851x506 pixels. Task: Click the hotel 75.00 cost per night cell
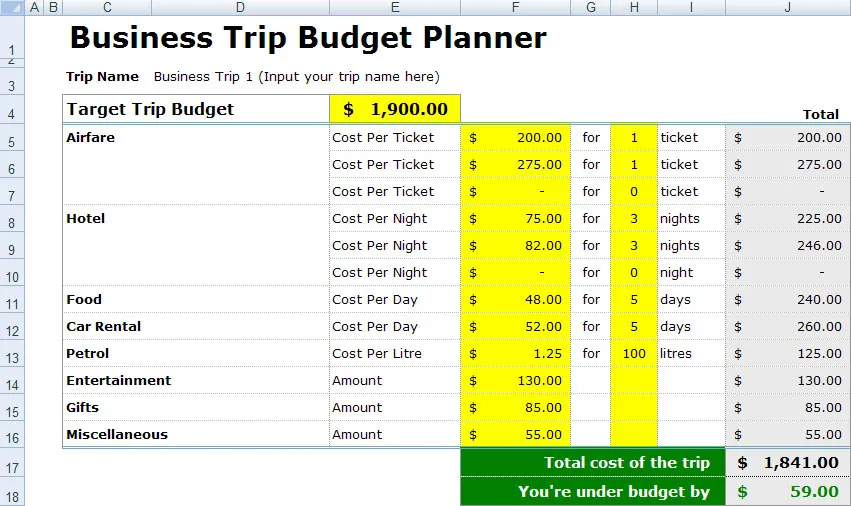[x=515, y=218]
